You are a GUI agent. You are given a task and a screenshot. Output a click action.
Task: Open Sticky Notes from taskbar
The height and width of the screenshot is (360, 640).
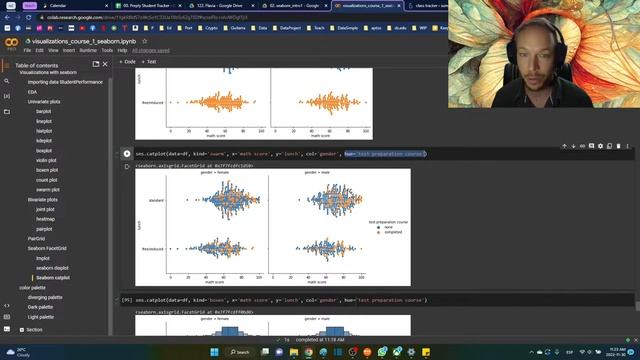pyautogui.click(x=426, y=352)
